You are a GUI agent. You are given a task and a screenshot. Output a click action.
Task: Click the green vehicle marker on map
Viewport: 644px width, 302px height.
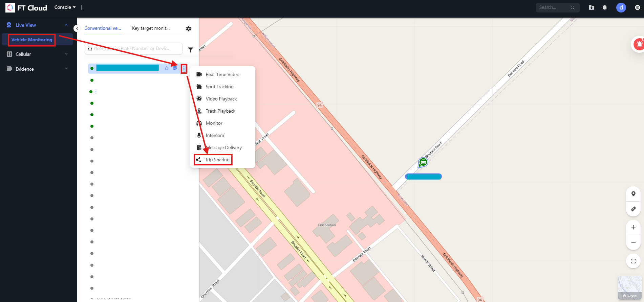(x=423, y=162)
